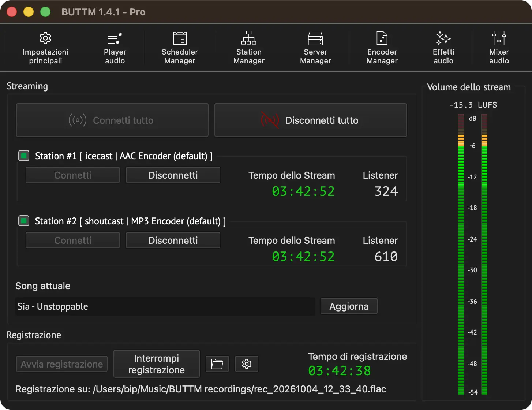
Task: Click the listener count 324
Action: point(386,191)
